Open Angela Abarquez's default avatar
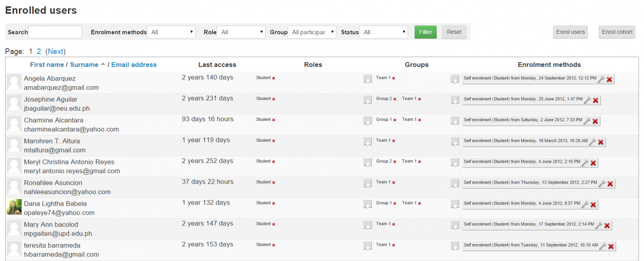 pos(14,82)
